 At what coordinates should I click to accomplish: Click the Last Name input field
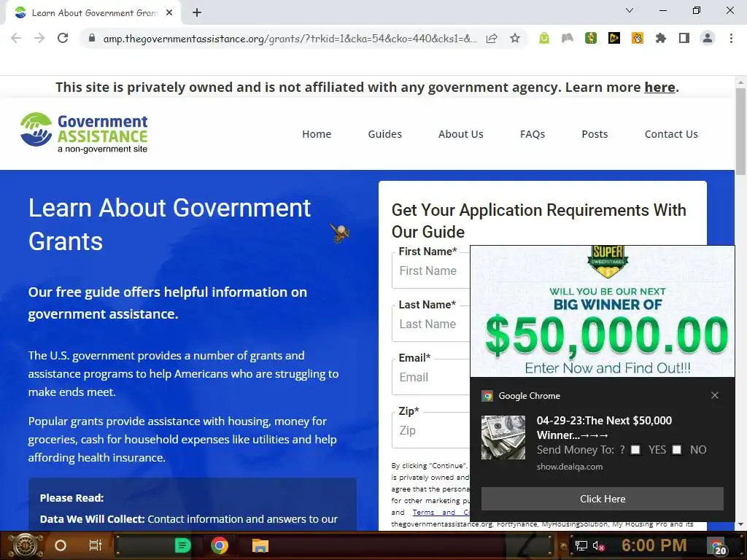coord(430,324)
